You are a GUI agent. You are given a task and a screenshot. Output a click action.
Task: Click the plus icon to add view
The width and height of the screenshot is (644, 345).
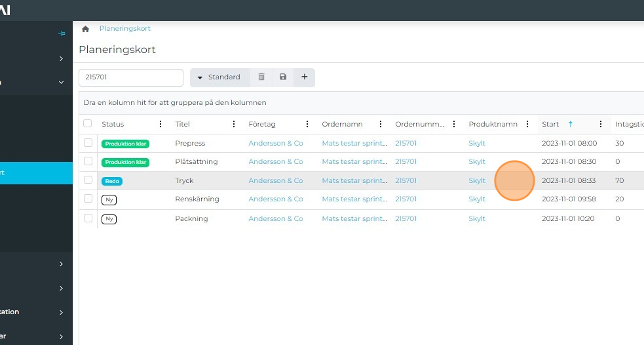tap(304, 77)
